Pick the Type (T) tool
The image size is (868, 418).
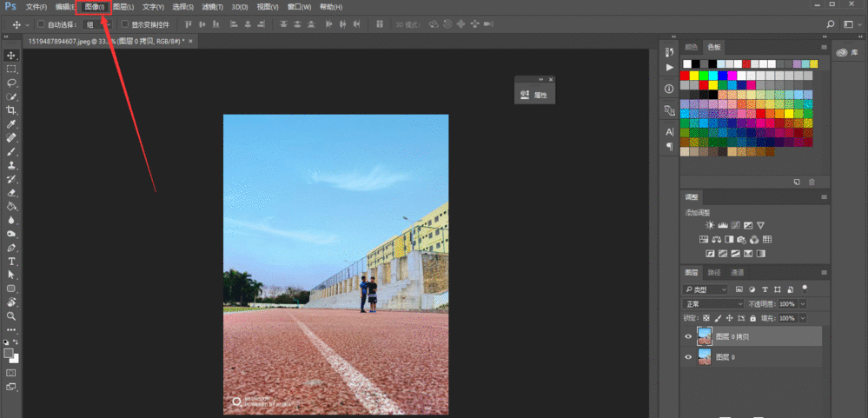click(x=11, y=261)
